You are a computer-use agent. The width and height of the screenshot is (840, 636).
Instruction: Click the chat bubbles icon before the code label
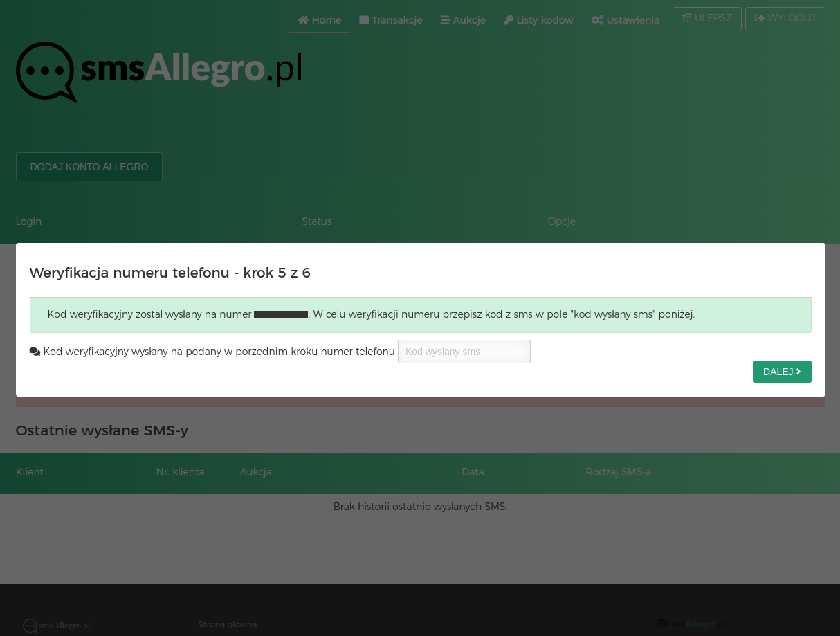tap(35, 352)
